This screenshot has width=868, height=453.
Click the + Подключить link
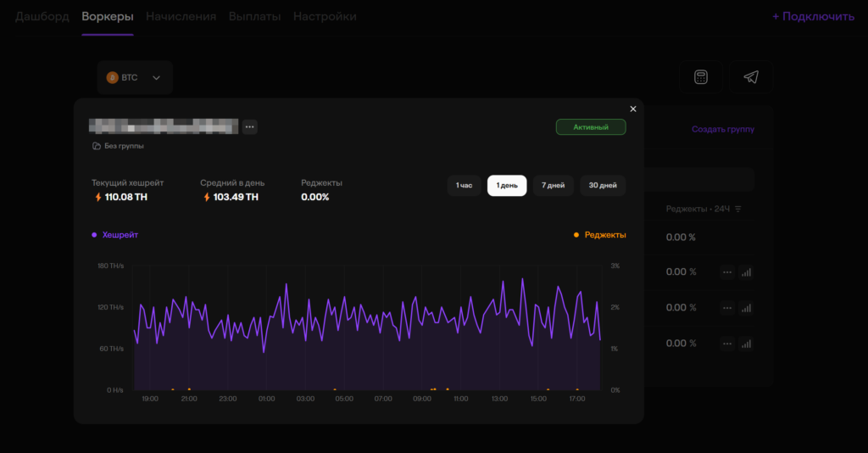tap(813, 17)
